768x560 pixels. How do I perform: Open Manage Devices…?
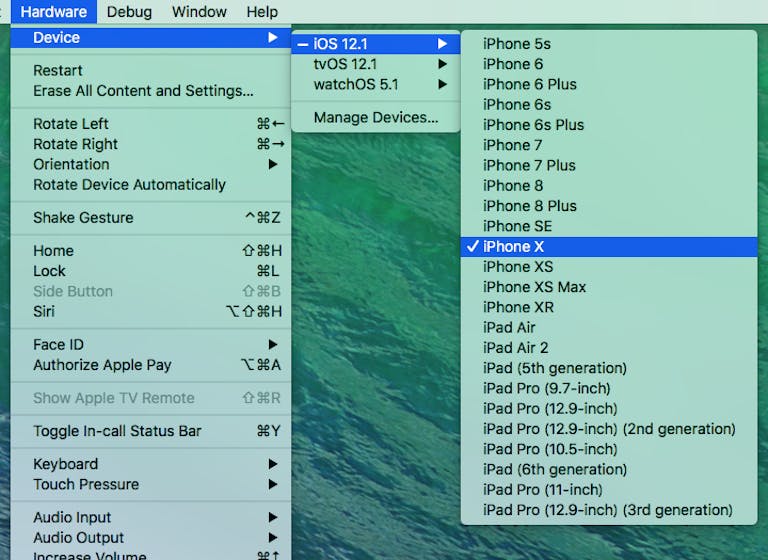[x=376, y=118]
